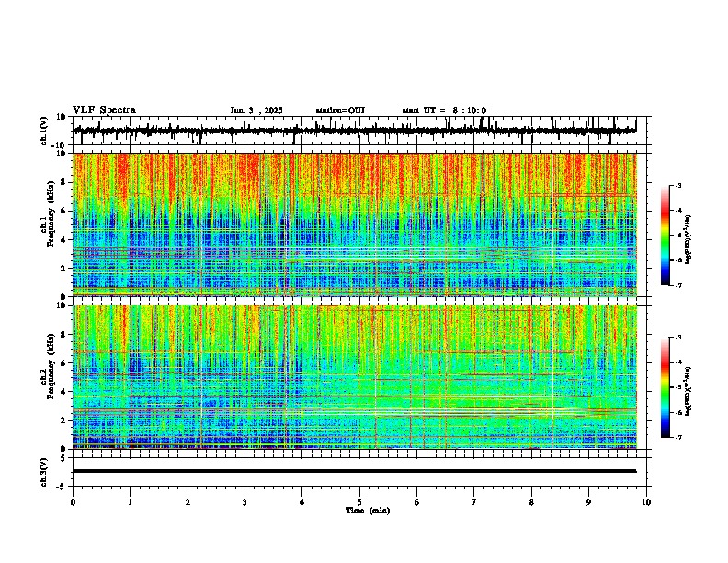
Task: Click the "-5" label on ch.1 colorbar
Action: (x=678, y=236)
